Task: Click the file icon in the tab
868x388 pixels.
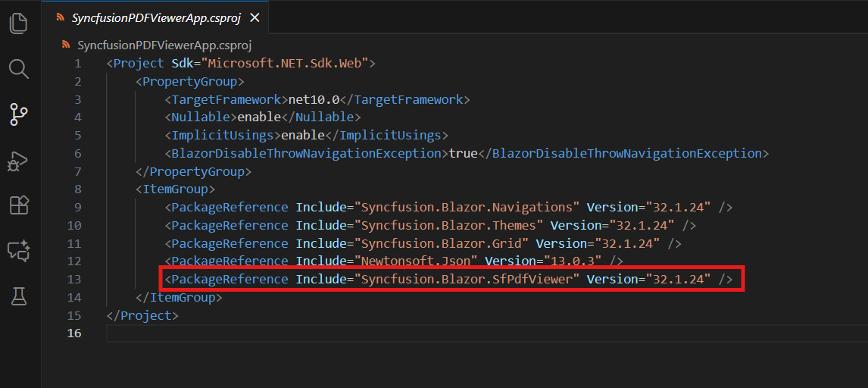Action: point(61,17)
